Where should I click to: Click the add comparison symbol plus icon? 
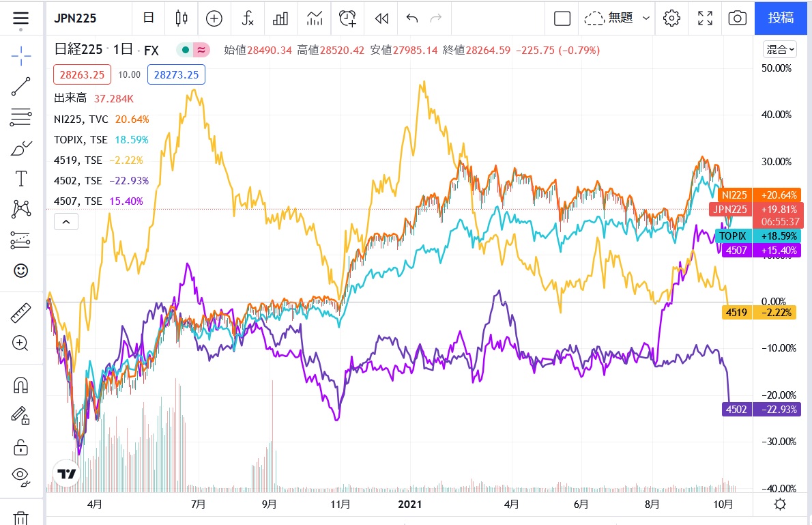214,18
